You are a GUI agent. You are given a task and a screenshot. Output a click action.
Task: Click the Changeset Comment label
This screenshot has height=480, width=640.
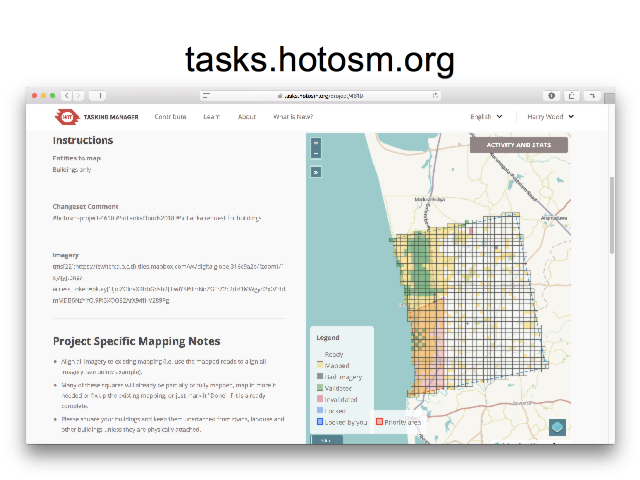pos(85,207)
